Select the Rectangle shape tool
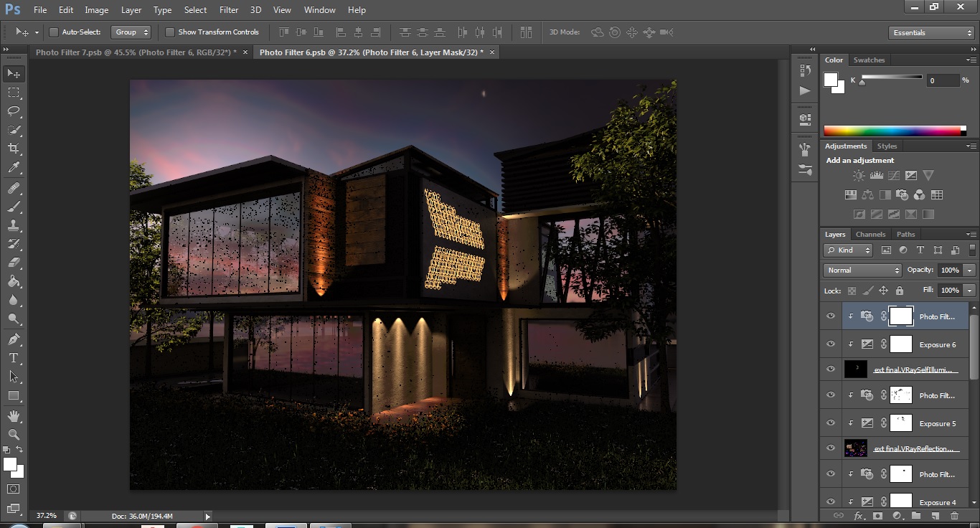This screenshot has width=980, height=528. click(x=14, y=395)
